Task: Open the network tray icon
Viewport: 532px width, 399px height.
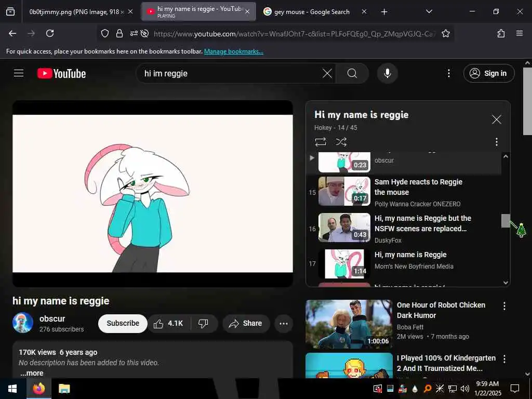Action: [453, 389]
